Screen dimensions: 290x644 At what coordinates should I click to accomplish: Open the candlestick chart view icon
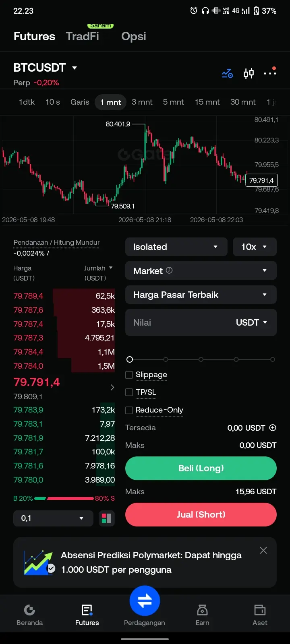(249, 73)
